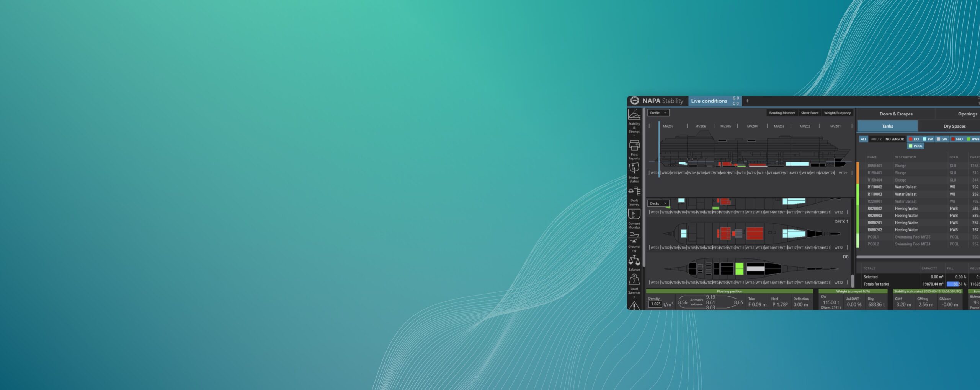Viewport: 980px width, 390px height.
Task: Click the Density input field
Action: click(x=655, y=304)
